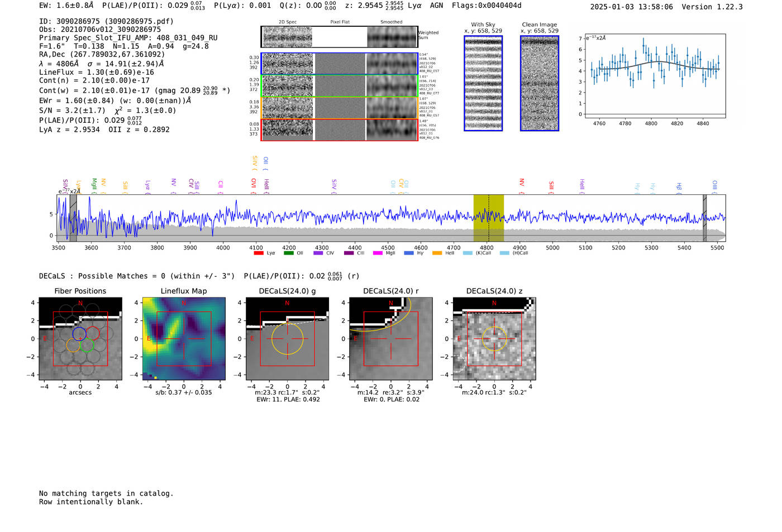Click the 'ID: 3090286975 (3090286975.pdf)' line
This screenshot has width=782, height=532.
[106, 21]
